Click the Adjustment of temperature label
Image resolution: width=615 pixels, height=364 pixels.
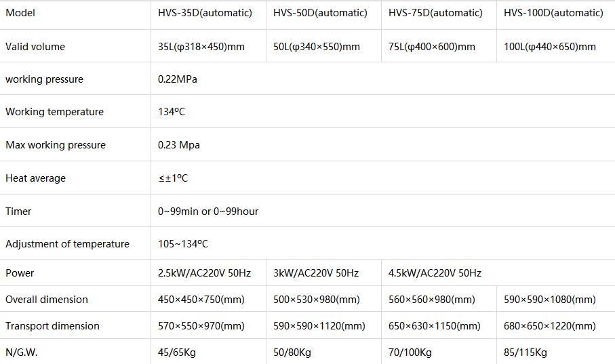67,244
